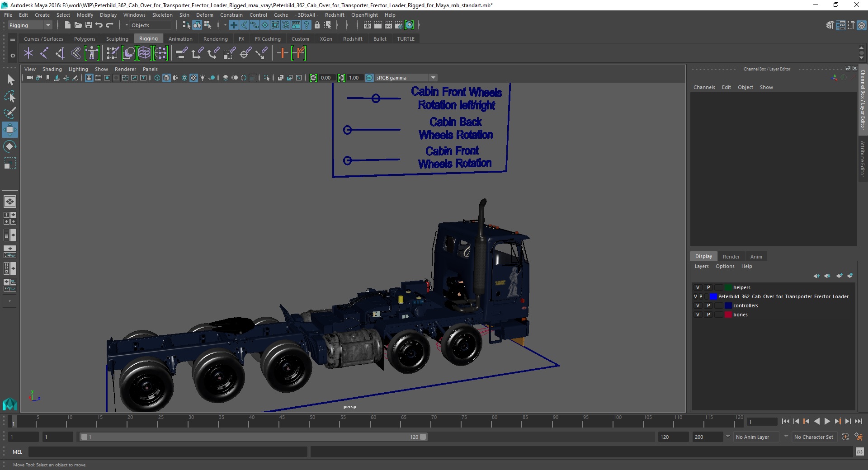Start IPR render icon
Screen dimensions: 868x470
coord(388,25)
